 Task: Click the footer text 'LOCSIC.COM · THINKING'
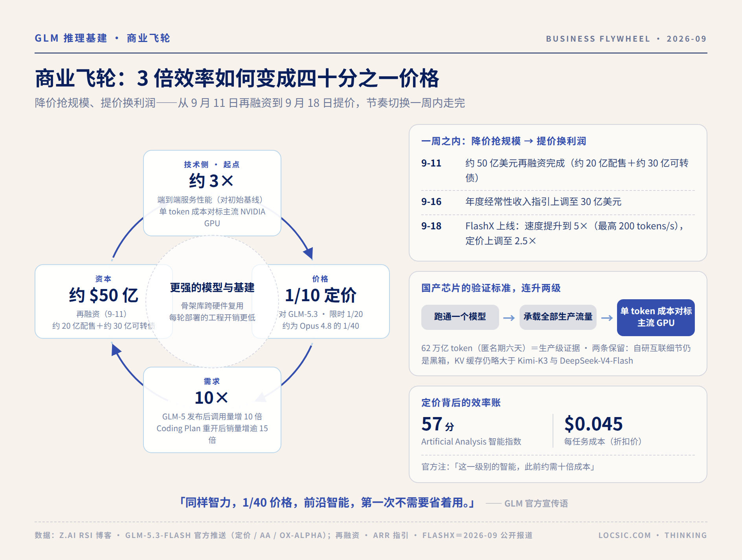pyautogui.click(x=652, y=536)
